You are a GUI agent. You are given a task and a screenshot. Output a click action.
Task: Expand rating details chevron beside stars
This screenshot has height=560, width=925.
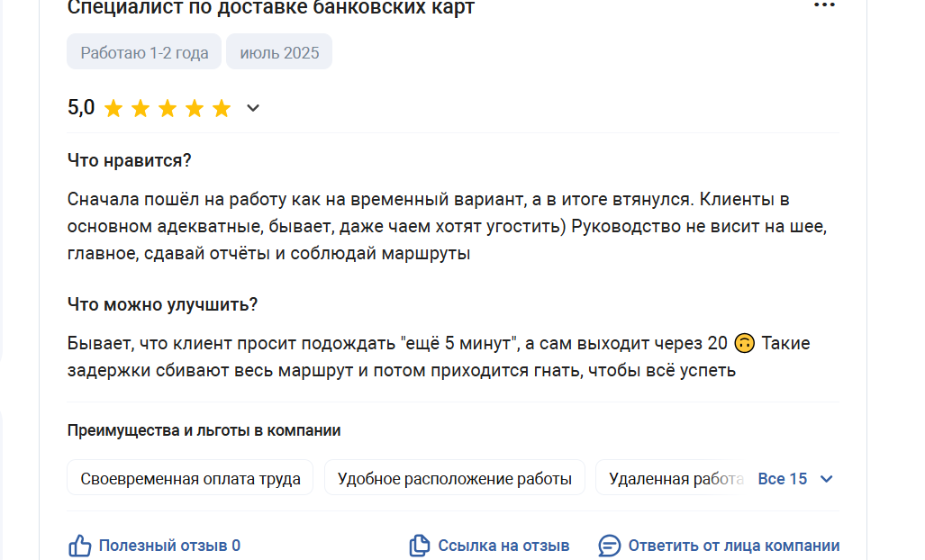click(253, 108)
